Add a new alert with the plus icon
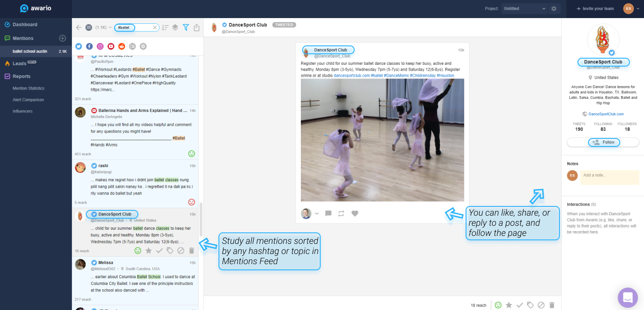This screenshot has width=644, height=310. tap(63, 38)
